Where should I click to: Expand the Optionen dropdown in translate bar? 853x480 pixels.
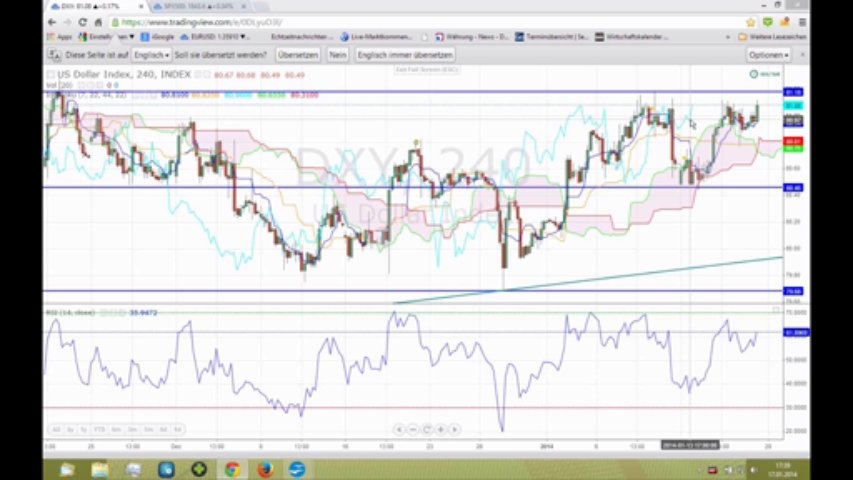pos(768,55)
